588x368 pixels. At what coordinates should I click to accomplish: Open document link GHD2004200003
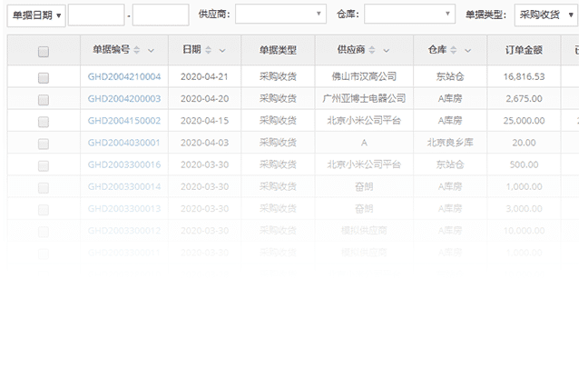(124, 98)
